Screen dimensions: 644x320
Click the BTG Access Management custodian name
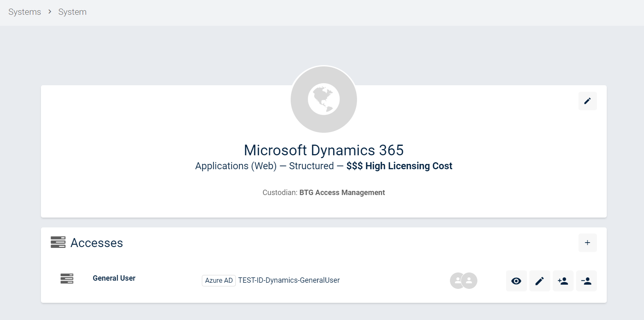click(342, 193)
